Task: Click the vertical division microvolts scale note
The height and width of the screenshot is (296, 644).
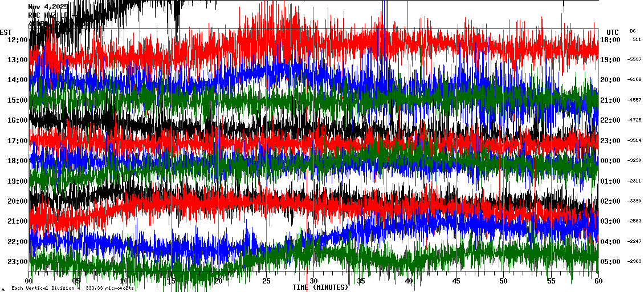Action: (72, 289)
